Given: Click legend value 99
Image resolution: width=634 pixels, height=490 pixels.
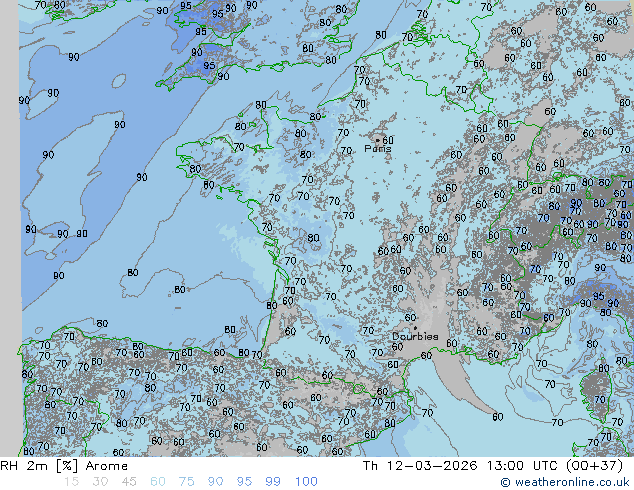Looking at the screenshot, I should tap(273, 482).
